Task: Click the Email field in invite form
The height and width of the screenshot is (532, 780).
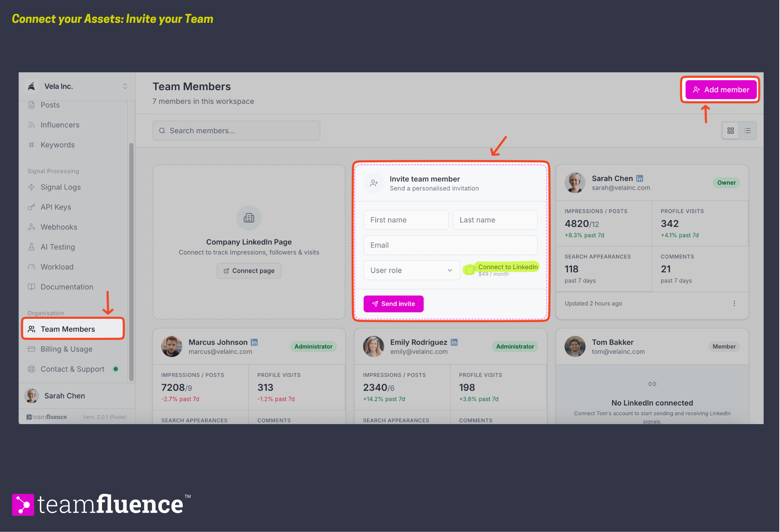Action: coord(451,245)
